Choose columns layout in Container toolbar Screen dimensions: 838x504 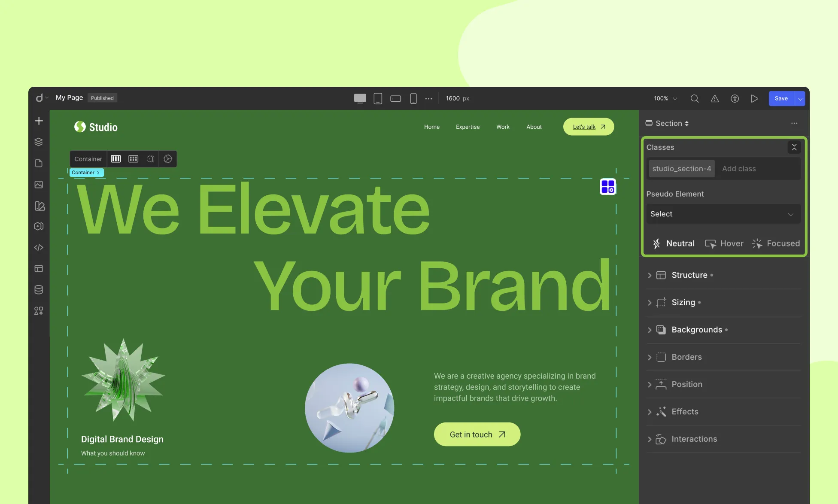pyautogui.click(x=116, y=159)
